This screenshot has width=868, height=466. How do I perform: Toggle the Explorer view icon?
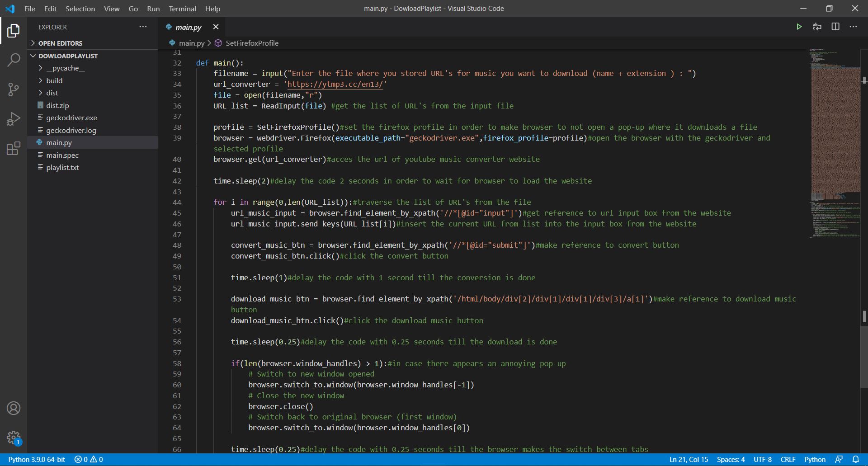[x=14, y=31]
